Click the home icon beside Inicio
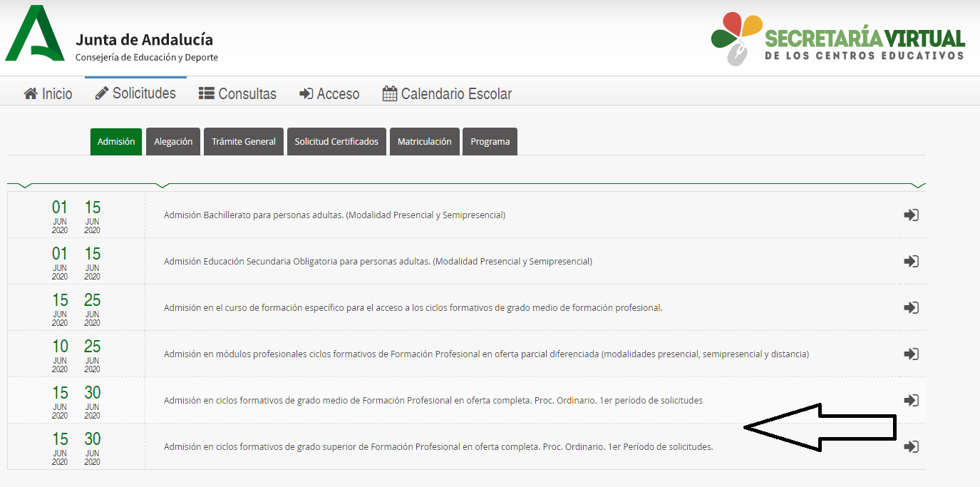The image size is (980, 487). click(x=29, y=93)
